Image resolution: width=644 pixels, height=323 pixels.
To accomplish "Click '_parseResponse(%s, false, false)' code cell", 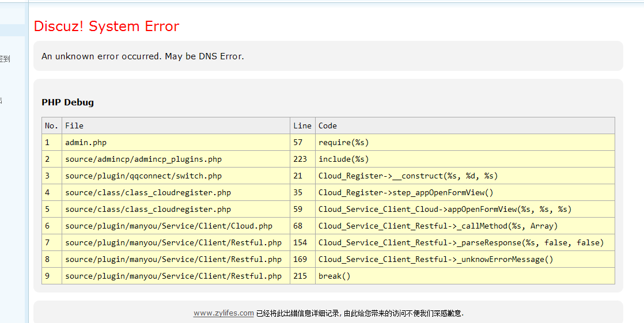I will (x=465, y=242).
